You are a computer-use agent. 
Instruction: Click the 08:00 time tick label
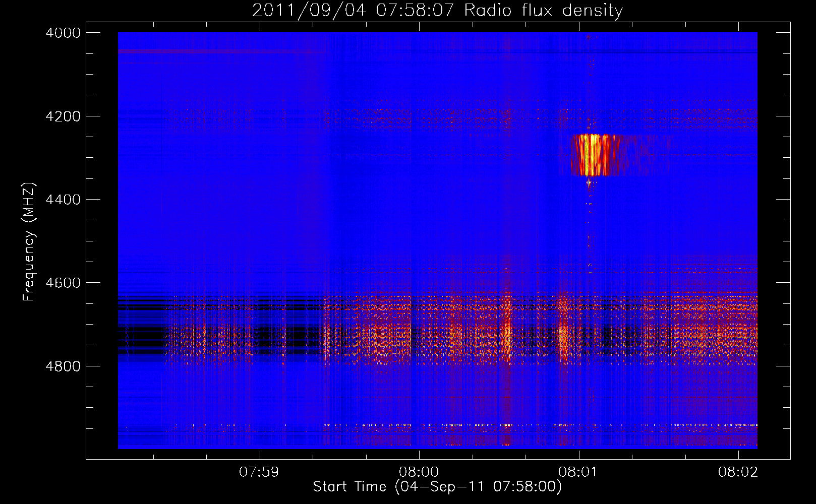pyautogui.click(x=419, y=472)
